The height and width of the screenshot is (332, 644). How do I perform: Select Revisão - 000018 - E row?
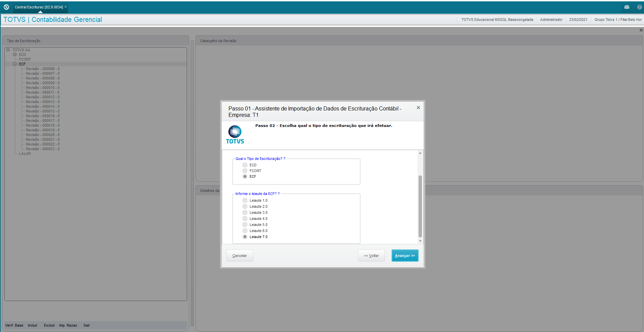pyautogui.click(x=43, y=125)
